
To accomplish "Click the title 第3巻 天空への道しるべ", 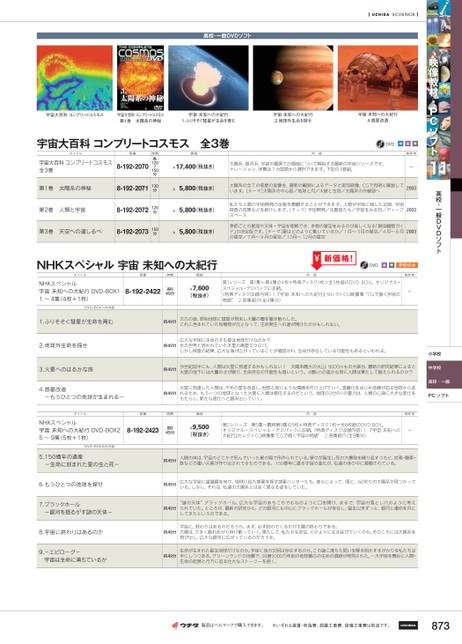I will pos(68,232).
